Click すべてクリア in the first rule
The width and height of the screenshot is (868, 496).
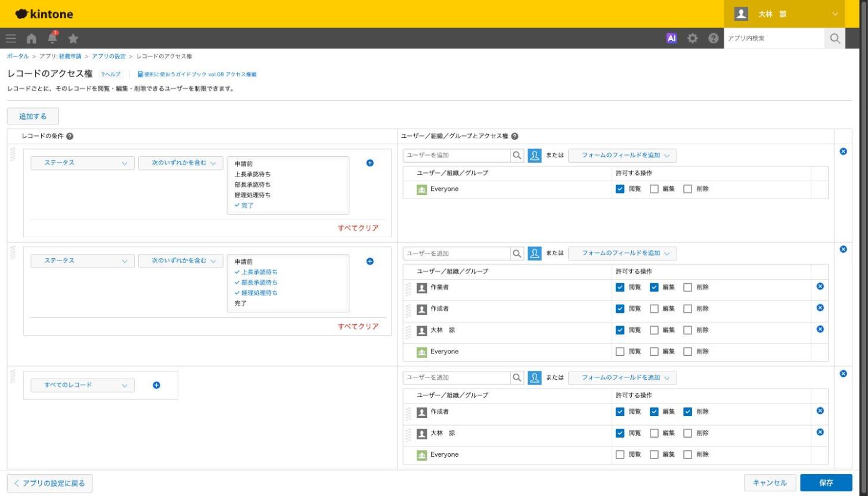pyautogui.click(x=358, y=228)
